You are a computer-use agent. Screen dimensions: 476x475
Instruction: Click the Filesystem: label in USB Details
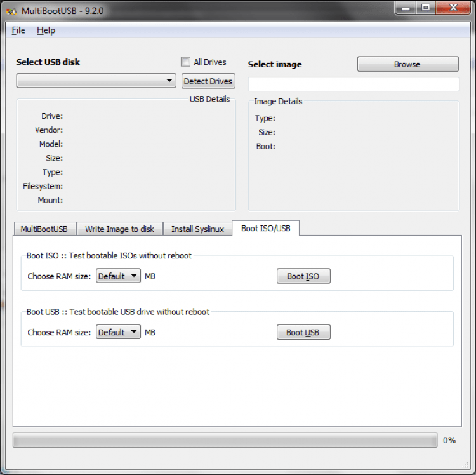point(43,186)
